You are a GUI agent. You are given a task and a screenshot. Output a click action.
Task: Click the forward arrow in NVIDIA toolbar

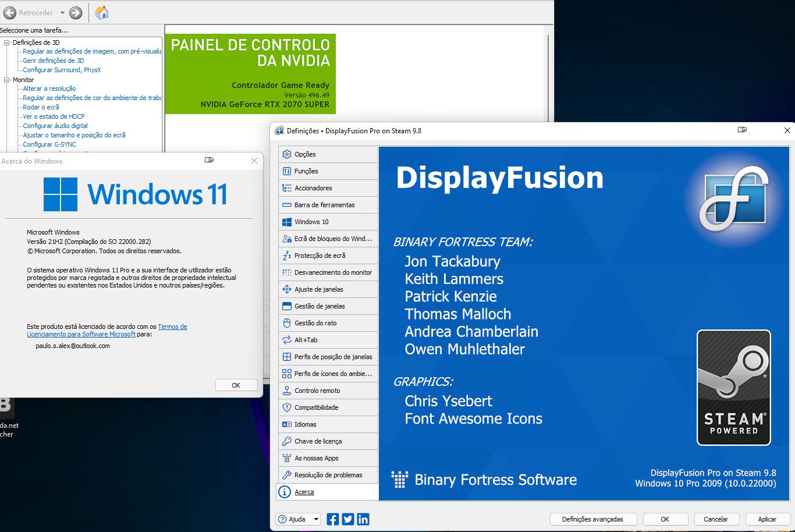point(76,13)
